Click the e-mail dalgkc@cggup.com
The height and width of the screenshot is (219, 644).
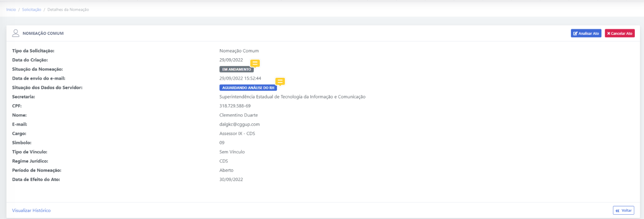[x=240, y=124]
